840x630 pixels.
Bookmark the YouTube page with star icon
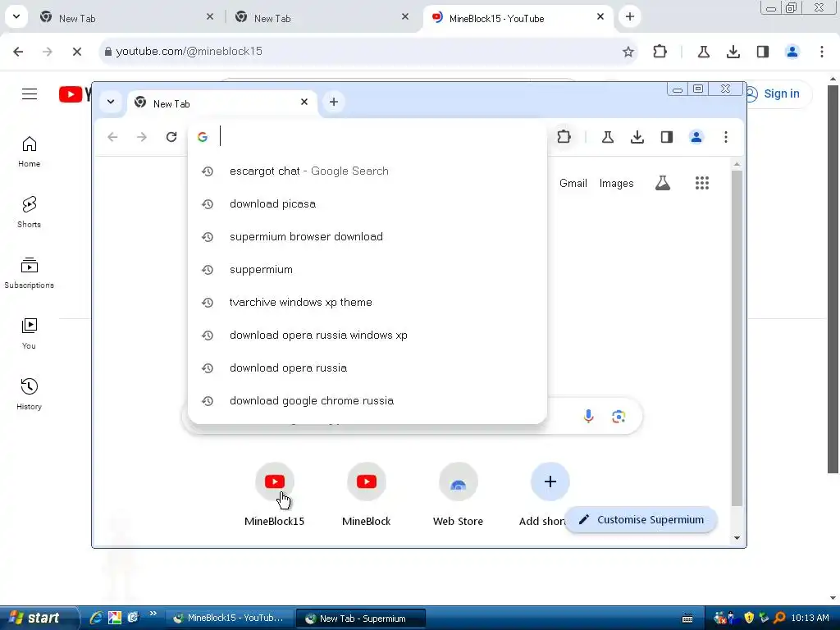coord(628,52)
